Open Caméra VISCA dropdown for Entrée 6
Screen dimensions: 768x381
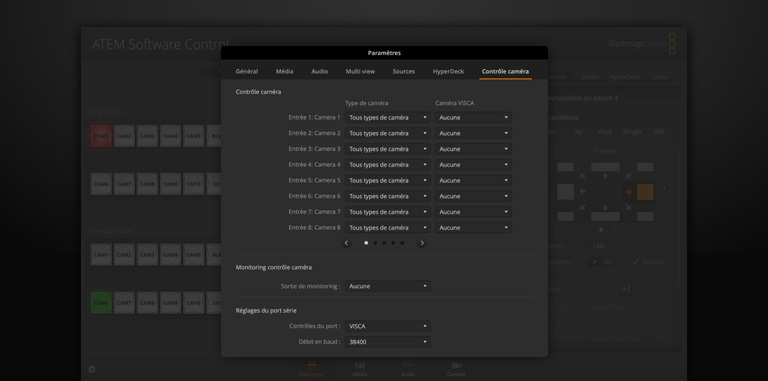[x=474, y=196]
